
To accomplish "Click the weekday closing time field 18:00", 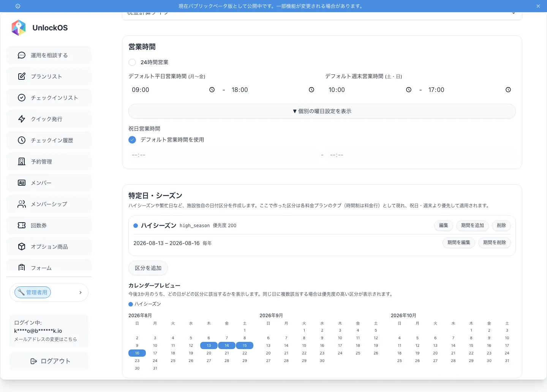I will 273,90.
